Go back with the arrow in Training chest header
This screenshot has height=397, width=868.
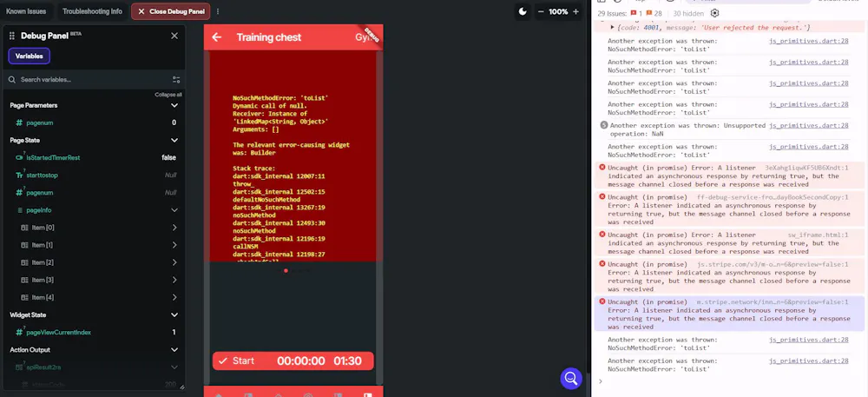click(x=216, y=37)
